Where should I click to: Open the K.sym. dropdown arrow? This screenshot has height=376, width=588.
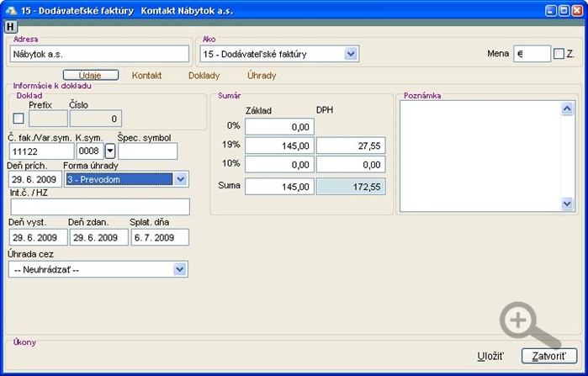coord(110,151)
